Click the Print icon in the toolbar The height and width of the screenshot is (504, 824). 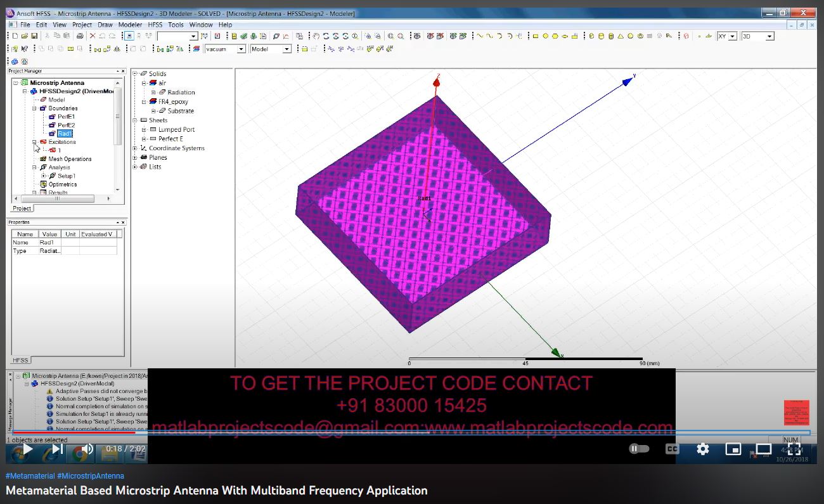click(80, 36)
